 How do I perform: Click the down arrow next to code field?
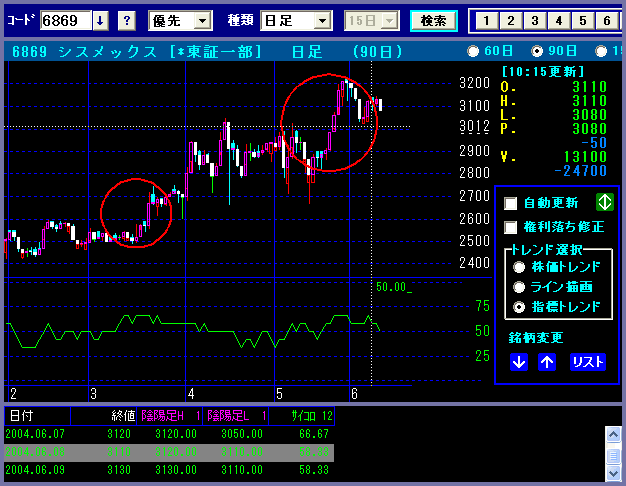click(100, 21)
